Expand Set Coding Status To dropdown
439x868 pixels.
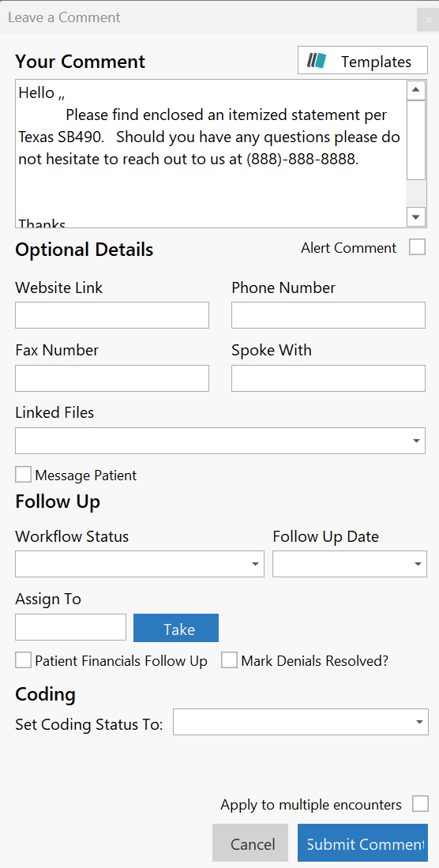click(x=301, y=722)
